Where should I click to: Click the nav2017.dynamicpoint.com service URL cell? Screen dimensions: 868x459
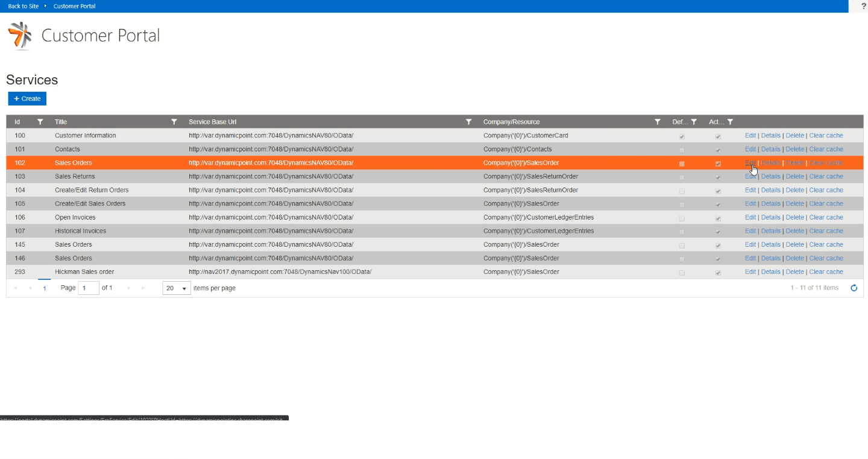click(280, 272)
